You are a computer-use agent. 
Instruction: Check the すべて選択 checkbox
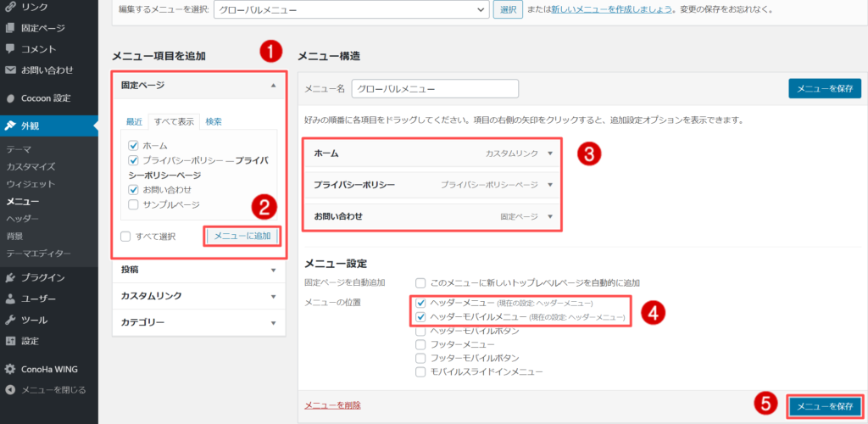[125, 237]
